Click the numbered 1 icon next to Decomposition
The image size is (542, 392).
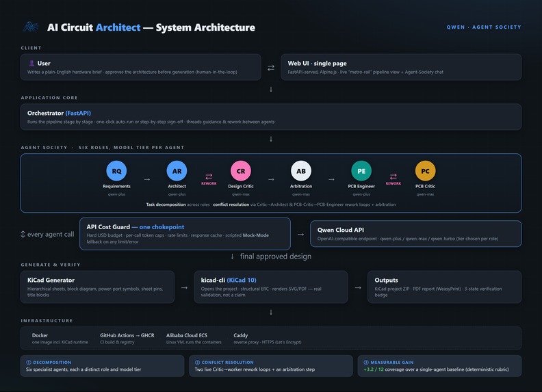pos(29,363)
